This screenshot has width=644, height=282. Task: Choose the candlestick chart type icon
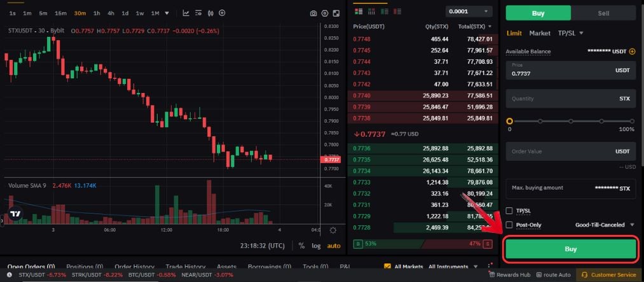point(210,13)
